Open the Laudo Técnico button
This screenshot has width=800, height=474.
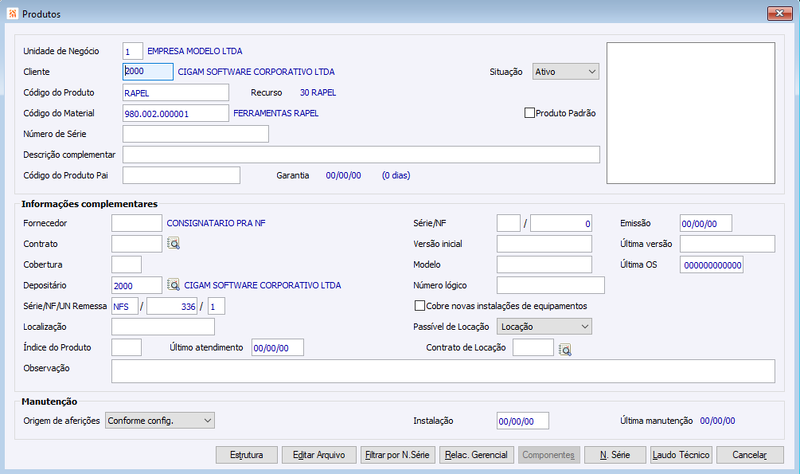[681, 455]
